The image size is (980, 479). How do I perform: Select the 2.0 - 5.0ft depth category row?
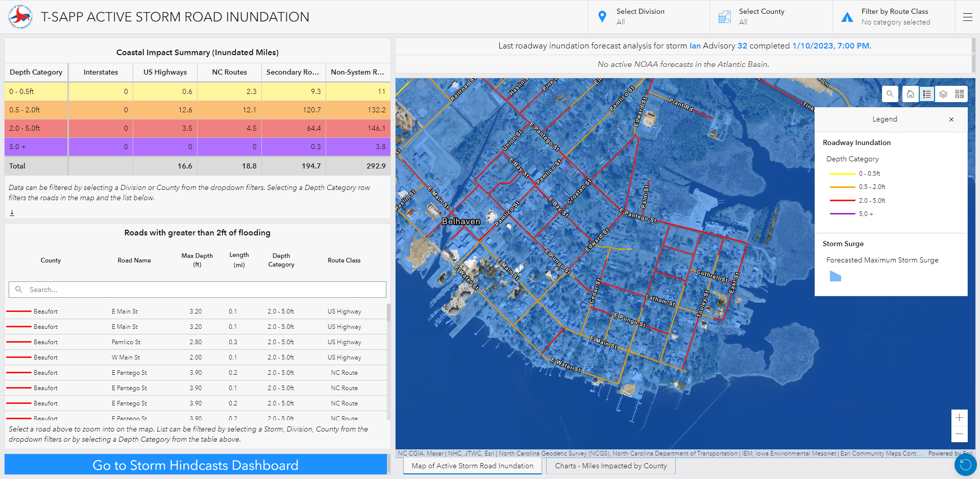pyautogui.click(x=36, y=128)
